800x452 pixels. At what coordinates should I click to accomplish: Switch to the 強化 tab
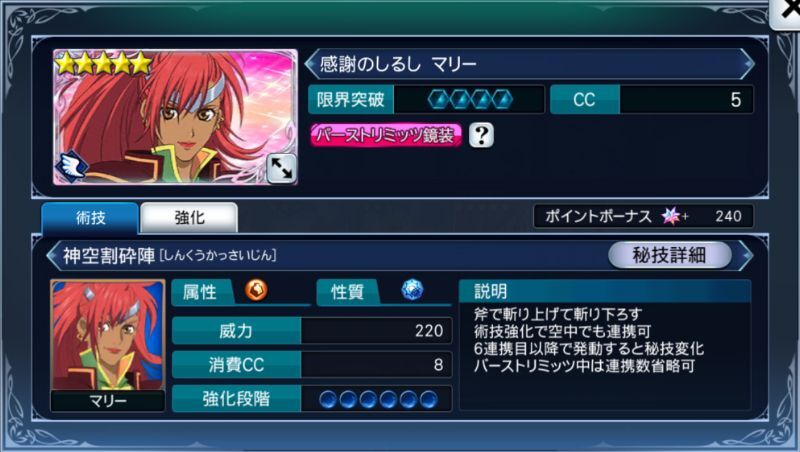coord(189,218)
